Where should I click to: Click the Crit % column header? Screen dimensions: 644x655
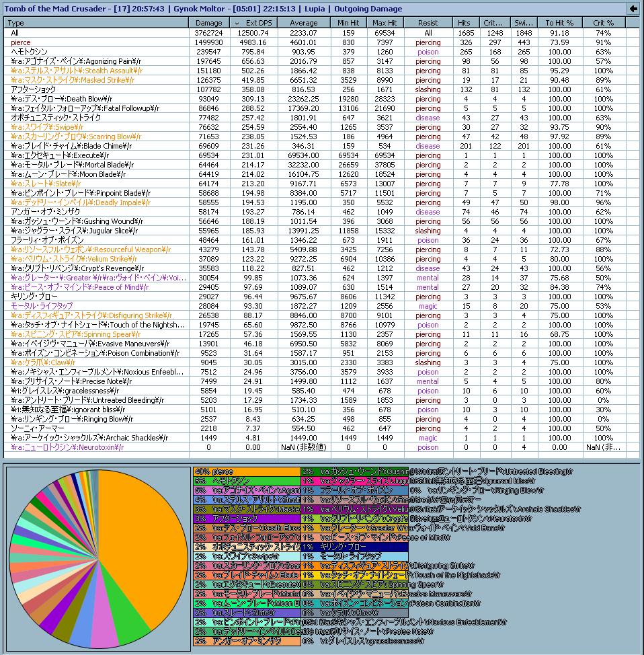[604, 23]
